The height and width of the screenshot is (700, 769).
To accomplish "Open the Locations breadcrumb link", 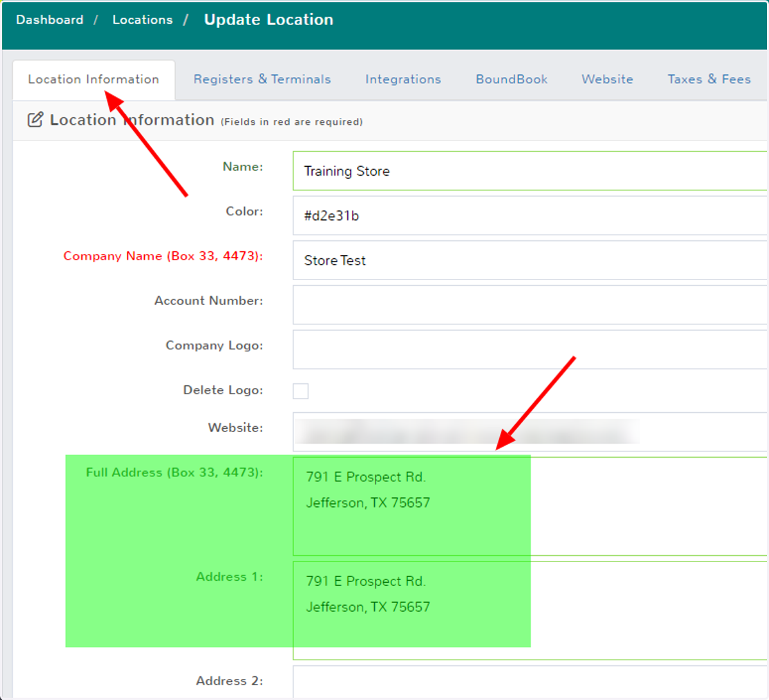I will pyautogui.click(x=142, y=20).
